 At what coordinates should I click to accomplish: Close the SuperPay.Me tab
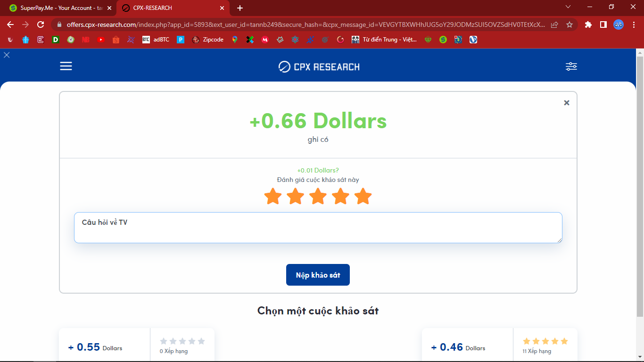click(109, 8)
